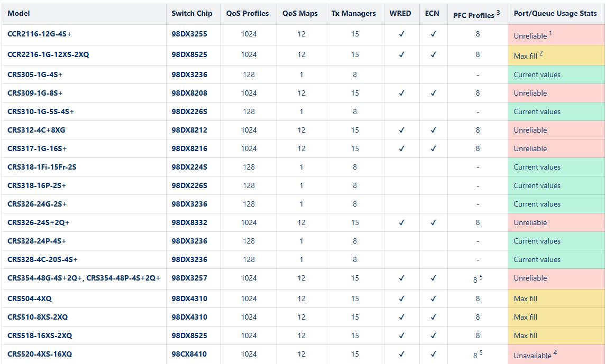This screenshot has width=606, height=364.
Task: Select the Switch Chip column header
Action: point(191,14)
